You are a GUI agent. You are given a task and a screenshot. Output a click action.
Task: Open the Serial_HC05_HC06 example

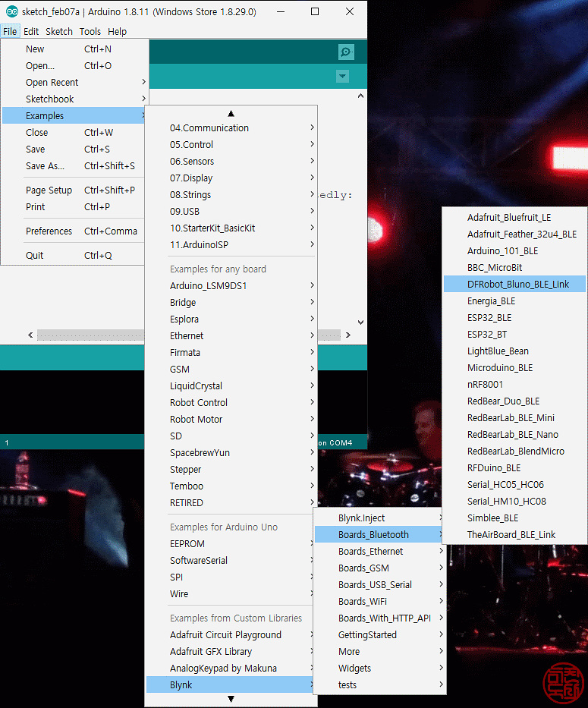coord(514,485)
